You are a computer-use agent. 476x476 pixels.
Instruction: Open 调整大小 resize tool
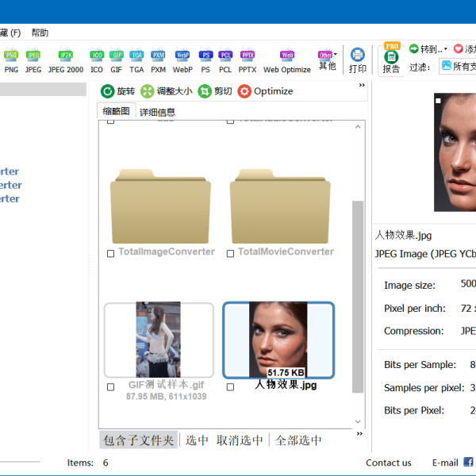click(x=167, y=91)
